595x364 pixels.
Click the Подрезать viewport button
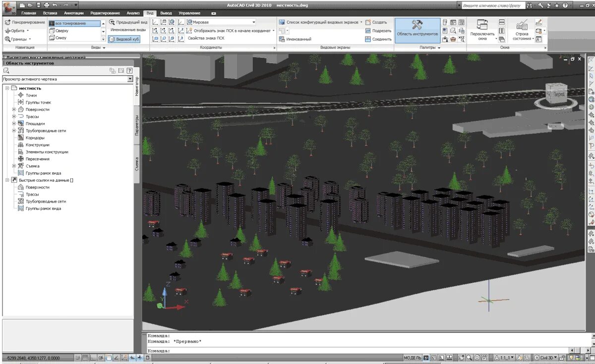[378, 31]
